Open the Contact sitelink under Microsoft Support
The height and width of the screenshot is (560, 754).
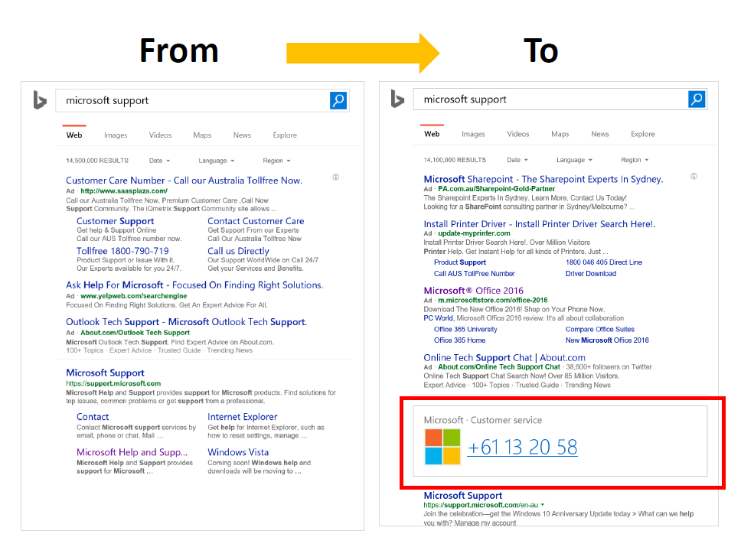coord(93,417)
